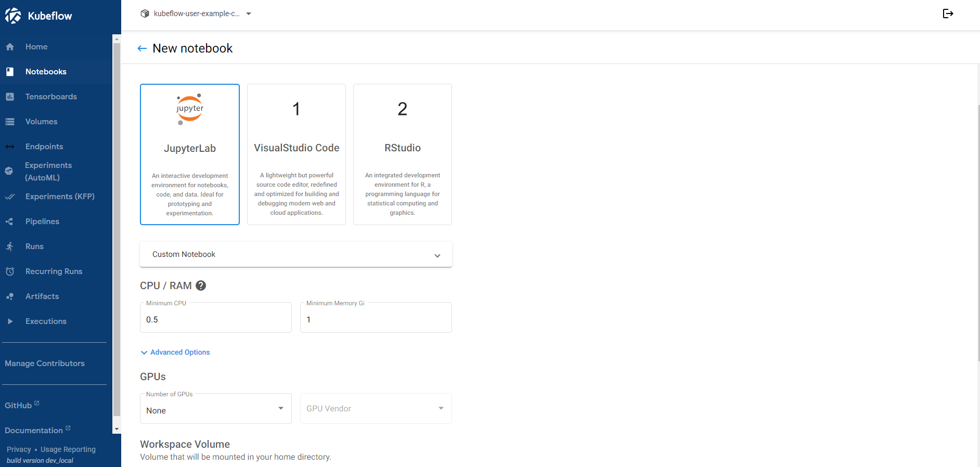Click the Privacy link
The width and height of the screenshot is (980, 467).
click(19, 449)
